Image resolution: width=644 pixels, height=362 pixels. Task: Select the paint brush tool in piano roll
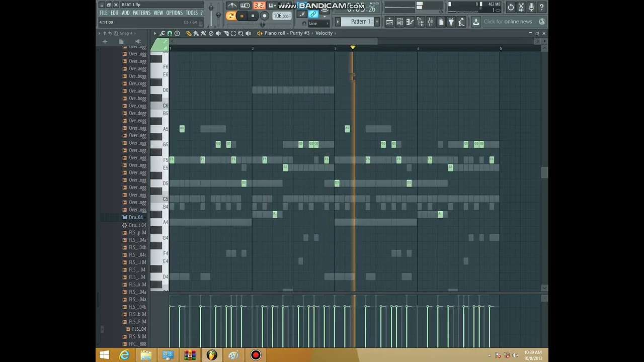196,33
